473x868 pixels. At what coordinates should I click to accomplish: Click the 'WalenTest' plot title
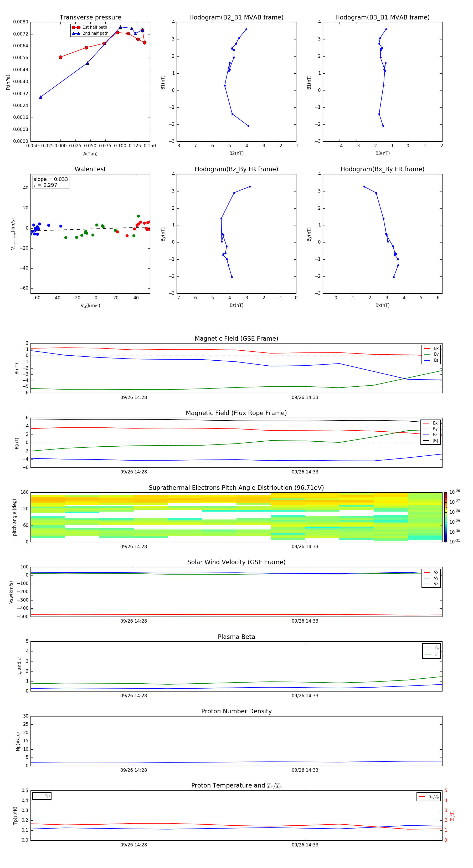90,169
